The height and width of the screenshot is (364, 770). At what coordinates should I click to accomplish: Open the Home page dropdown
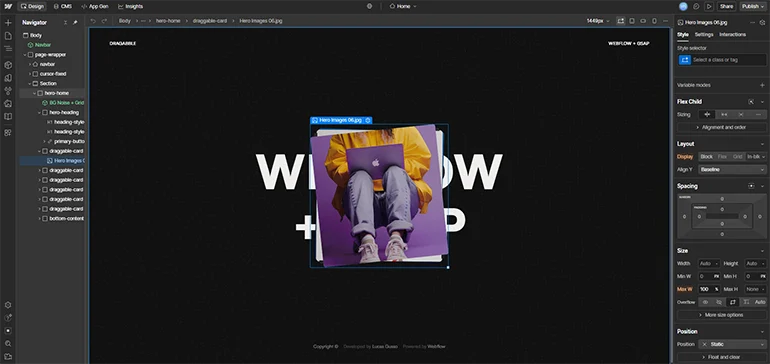pos(403,6)
